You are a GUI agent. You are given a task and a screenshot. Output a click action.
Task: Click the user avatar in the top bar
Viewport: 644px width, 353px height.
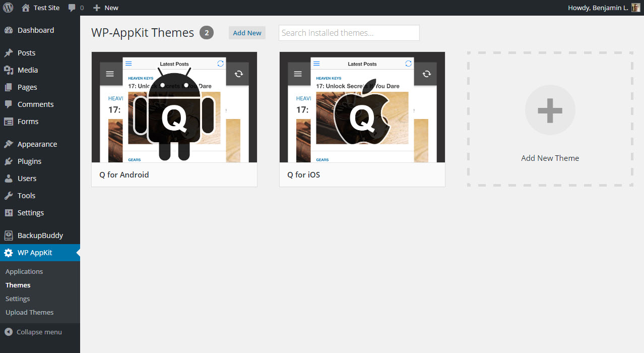pyautogui.click(x=635, y=8)
